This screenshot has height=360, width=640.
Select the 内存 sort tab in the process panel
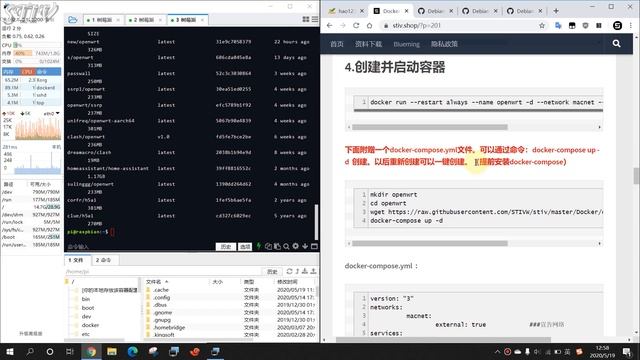point(11,72)
